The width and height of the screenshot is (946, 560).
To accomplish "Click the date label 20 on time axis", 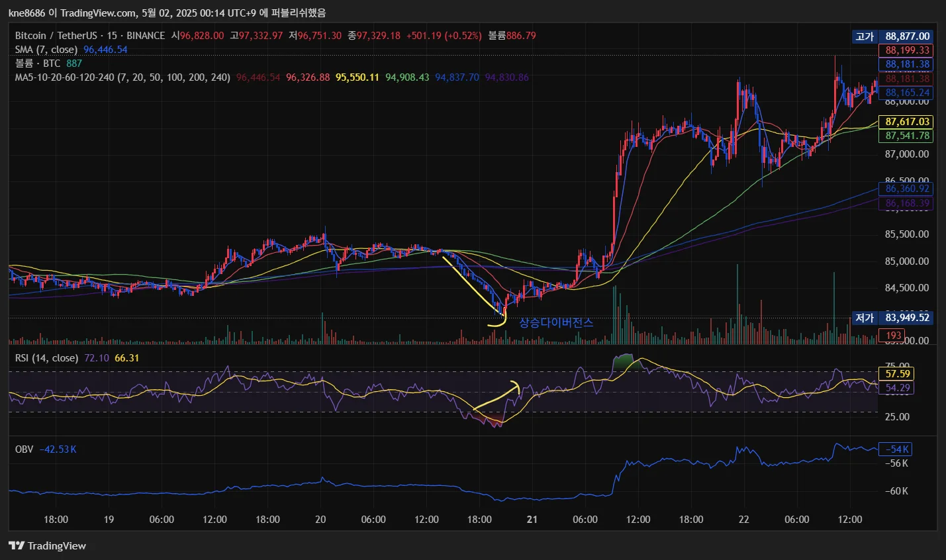I will pyautogui.click(x=320, y=520).
